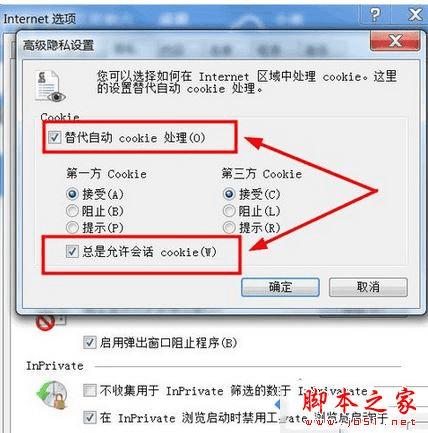The image size is (428, 433).
Task: Close the Internet 选项 window
Action: (415, 15)
